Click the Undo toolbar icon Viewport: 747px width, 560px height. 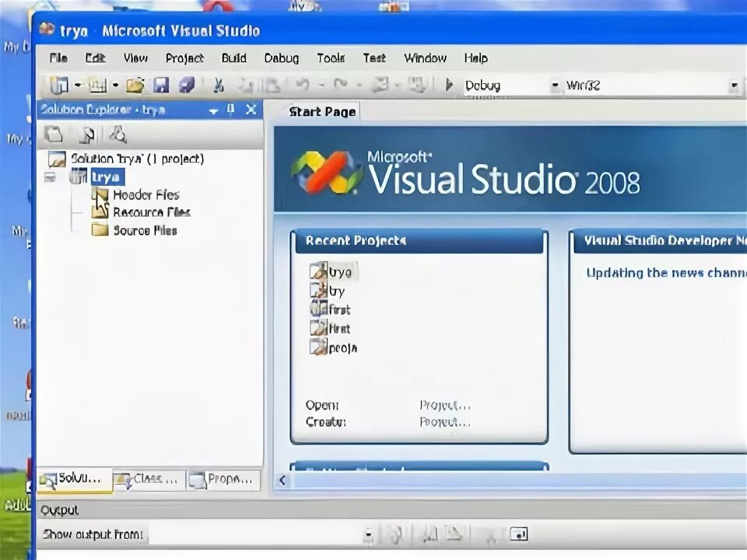302,85
